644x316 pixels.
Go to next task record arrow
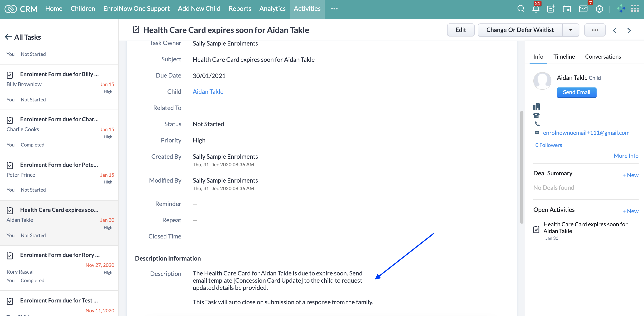[629, 30]
